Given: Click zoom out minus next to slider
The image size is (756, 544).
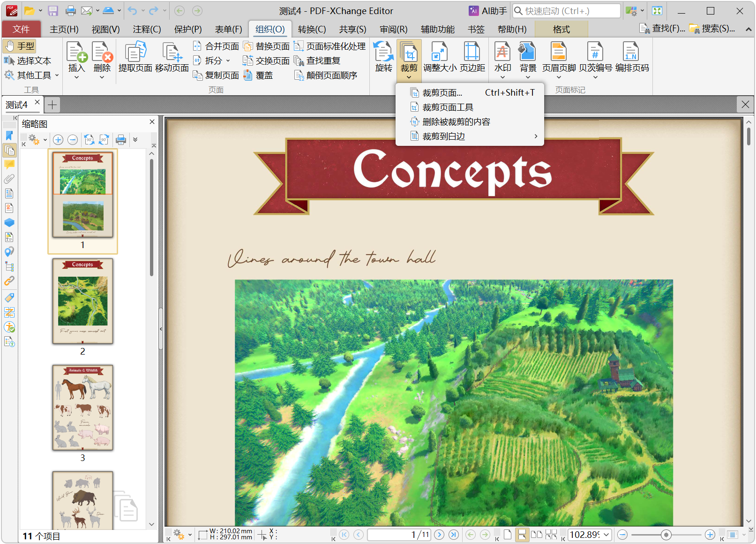Looking at the screenshot, I should click(x=622, y=535).
